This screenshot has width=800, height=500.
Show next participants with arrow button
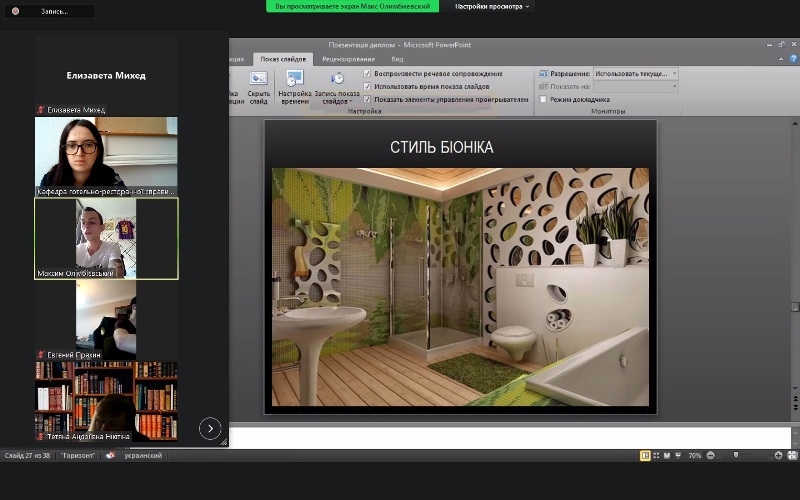(x=210, y=429)
